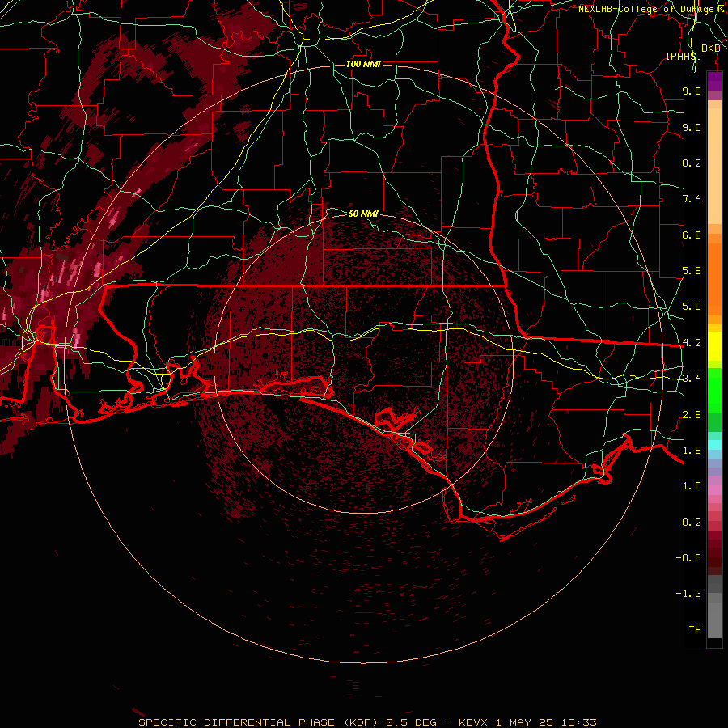Click the 5.8 value on the scale
728x728 pixels.
point(692,271)
